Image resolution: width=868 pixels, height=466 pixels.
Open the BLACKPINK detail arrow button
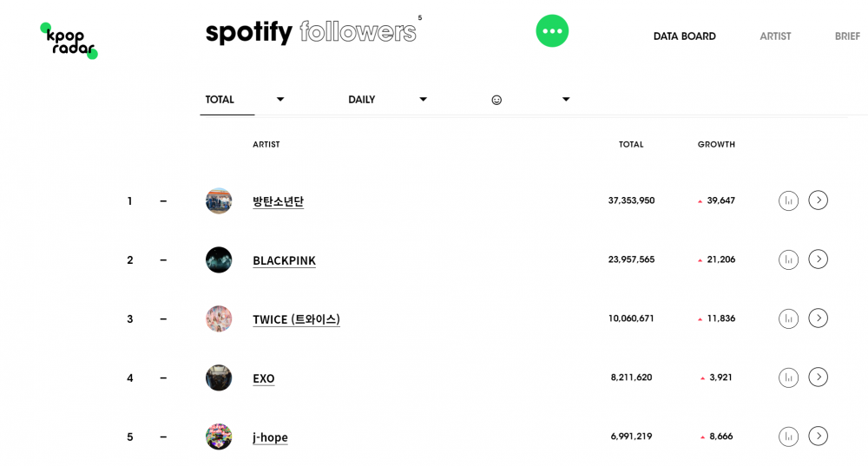coord(818,259)
